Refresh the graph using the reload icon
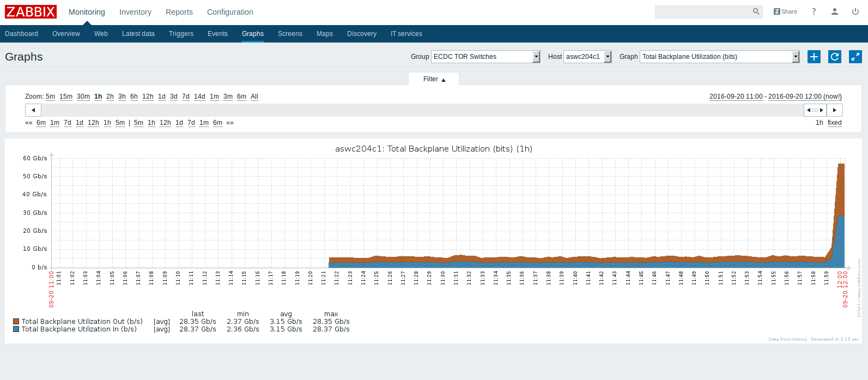Image resolution: width=868 pixels, height=380 pixels. (834, 57)
